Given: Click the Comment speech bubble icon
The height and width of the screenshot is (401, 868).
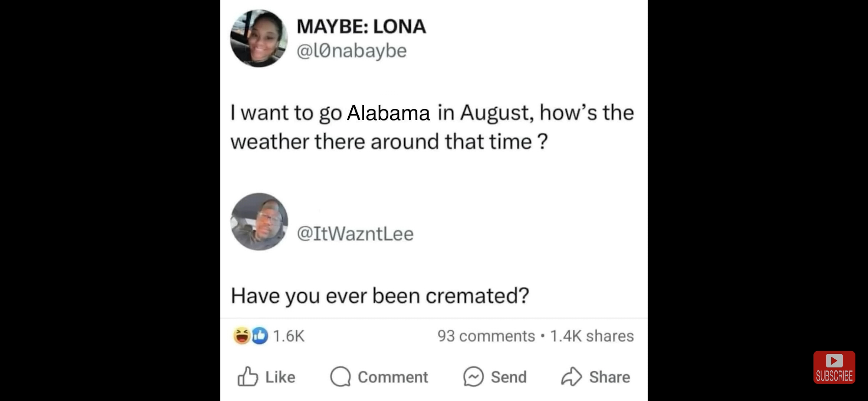Looking at the screenshot, I should (340, 376).
